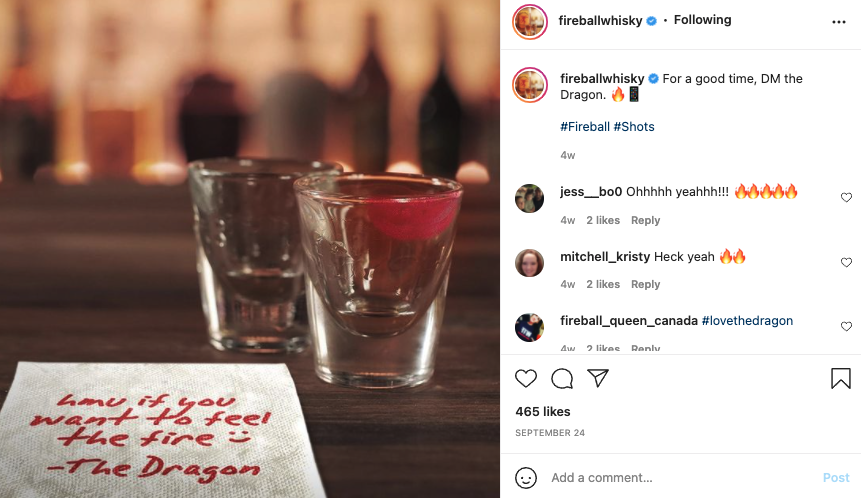Share post via paper plane icon
This screenshot has height=498, width=861.
pos(597,378)
